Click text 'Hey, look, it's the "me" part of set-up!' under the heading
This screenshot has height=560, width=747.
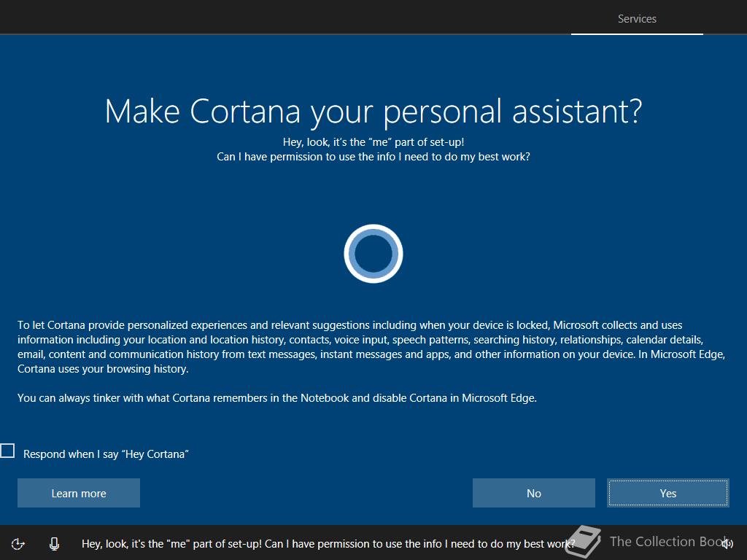[x=373, y=142]
